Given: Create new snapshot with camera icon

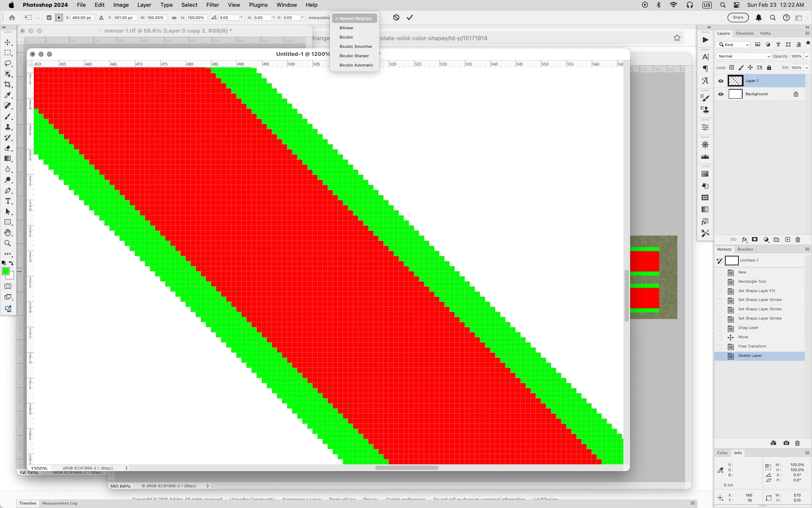Looking at the screenshot, I should pos(786,443).
